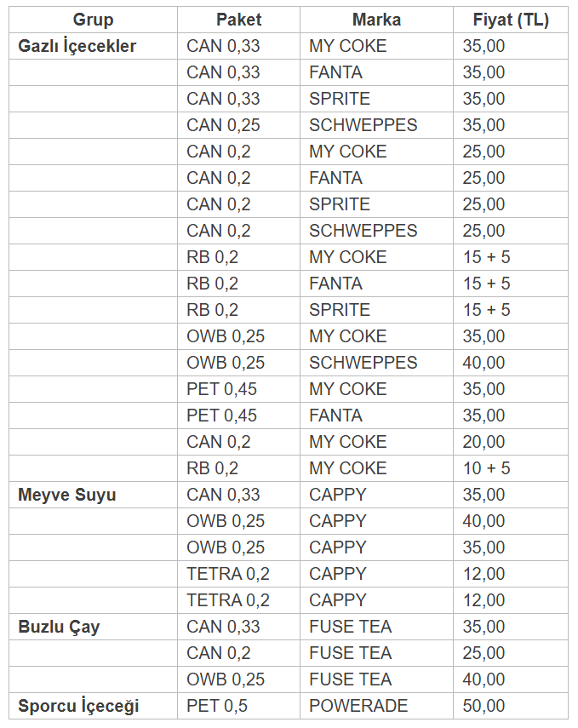Viewport: 578px width, 728px height.
Task: Select the Sporcu İçeceği group cell
Action: [x=93, y=706]
